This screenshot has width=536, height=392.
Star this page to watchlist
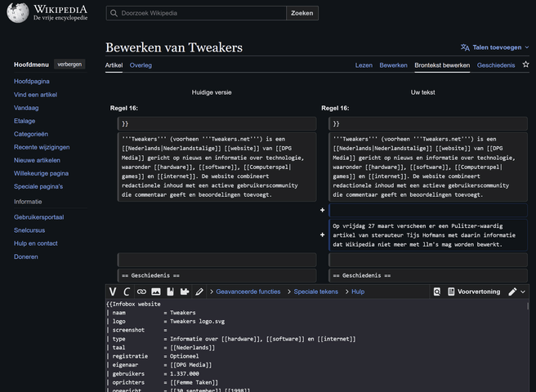(525, 65)
